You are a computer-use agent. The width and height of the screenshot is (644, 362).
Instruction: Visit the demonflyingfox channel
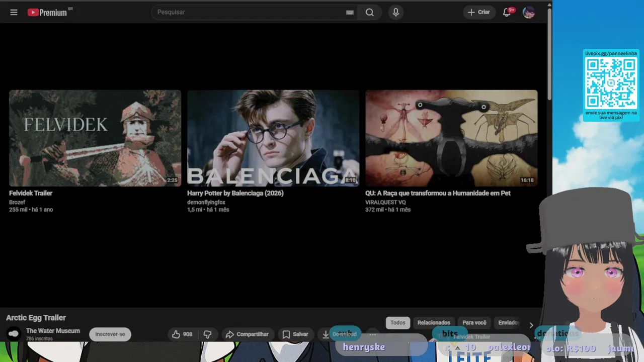click(206, 202)
